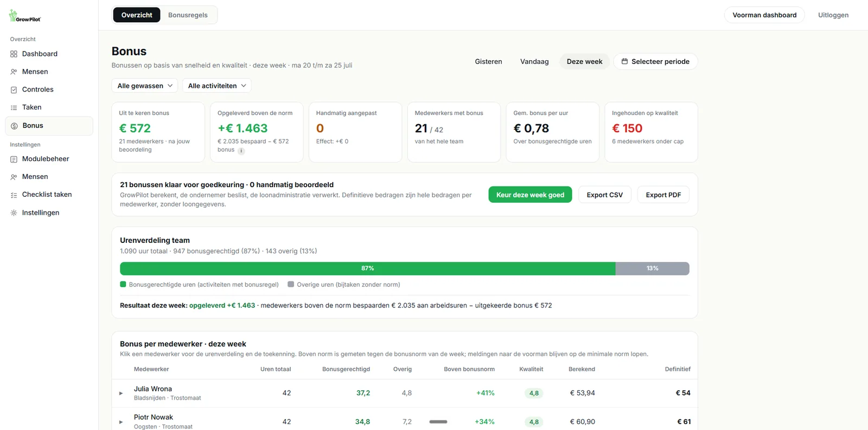The image size is (868, 430).
Task: Click the Modulebeheer icon in sidebar
Action: pos(14,159)
